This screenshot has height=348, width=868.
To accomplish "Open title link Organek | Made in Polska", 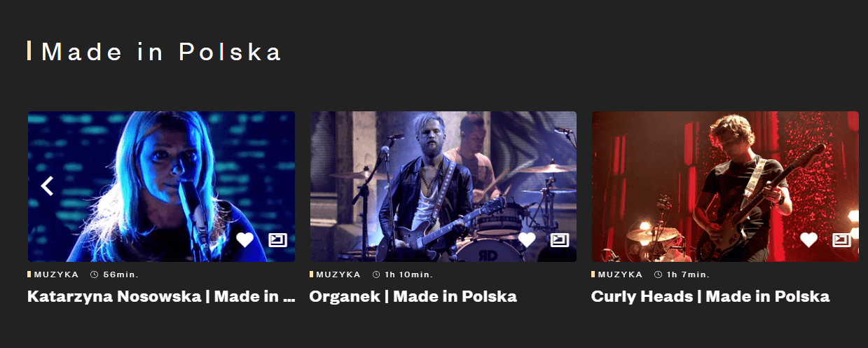I will (x=413, y=296).
